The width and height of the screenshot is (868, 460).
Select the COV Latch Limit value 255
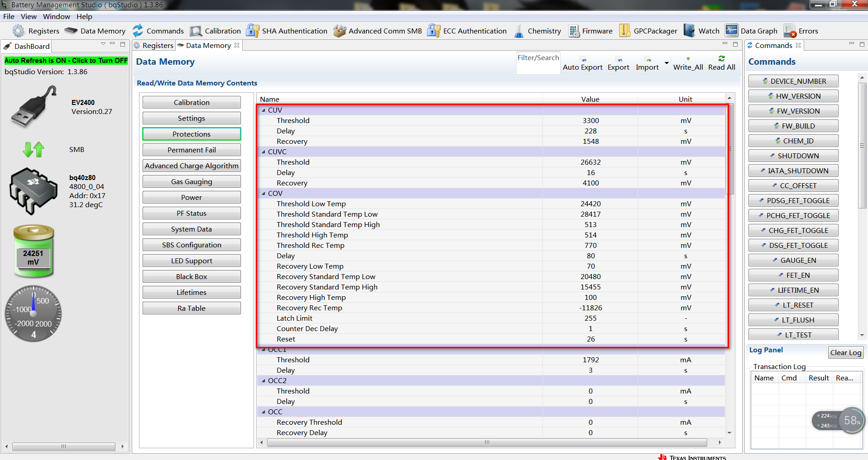(590, 318)
